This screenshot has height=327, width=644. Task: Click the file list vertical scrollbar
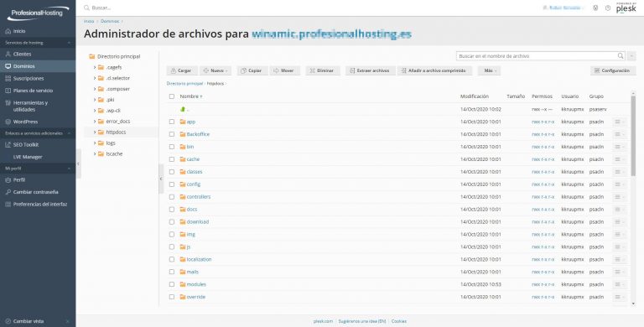click(x=633, y=136)
